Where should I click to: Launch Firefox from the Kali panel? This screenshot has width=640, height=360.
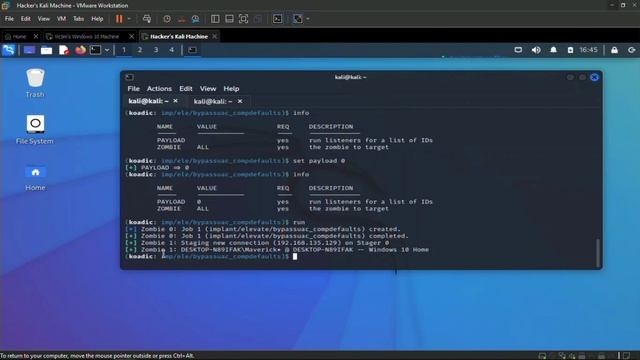coord(80,50)
